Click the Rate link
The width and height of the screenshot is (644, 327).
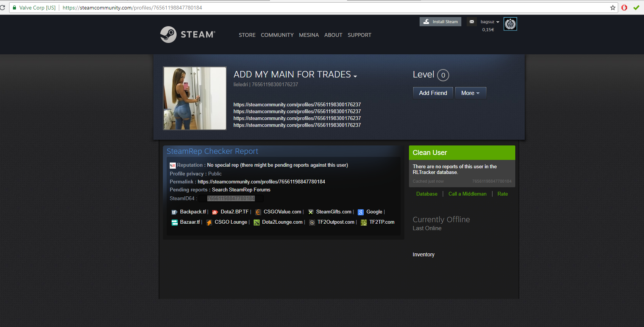[x=503, y=194]
